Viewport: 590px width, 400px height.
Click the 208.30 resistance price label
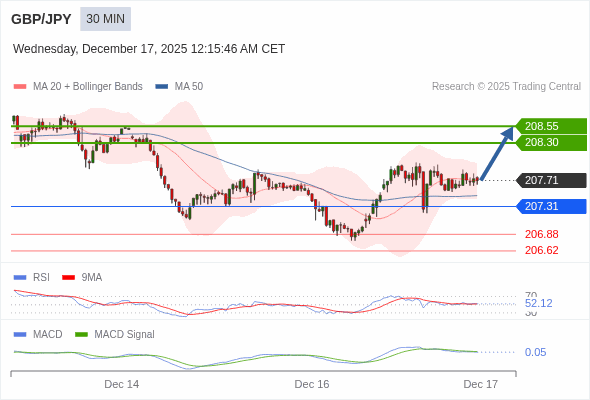click(551, 142)
